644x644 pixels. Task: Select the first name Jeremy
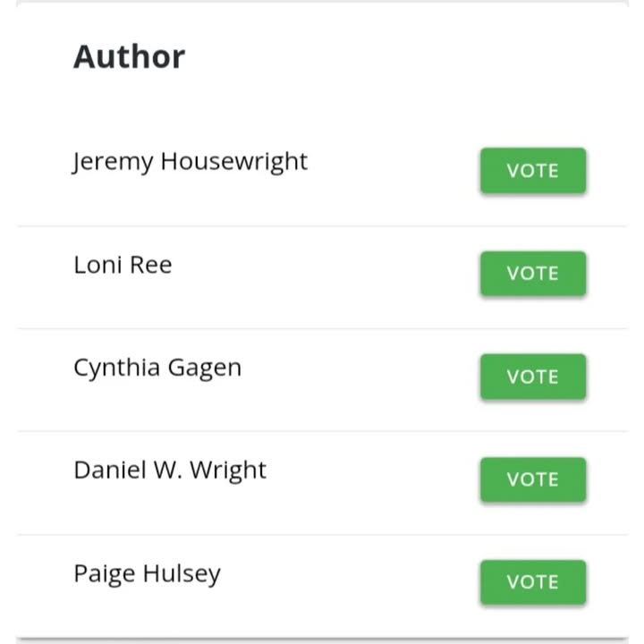[x=113, y=162]
